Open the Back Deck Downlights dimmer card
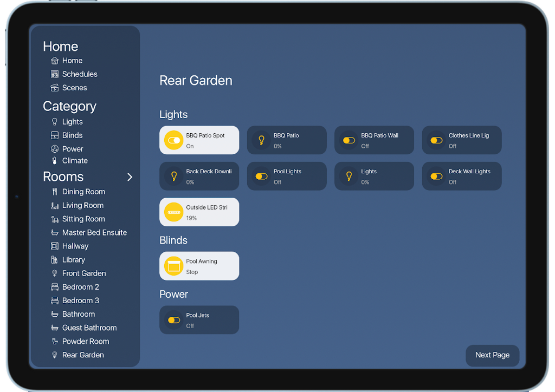This screenshot has height=392, width=555. click(199, 177)
